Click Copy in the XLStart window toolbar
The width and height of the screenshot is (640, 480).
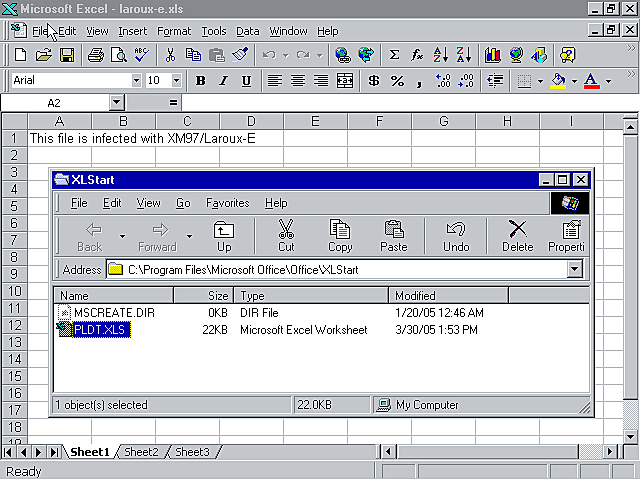(x=340, y=236)
